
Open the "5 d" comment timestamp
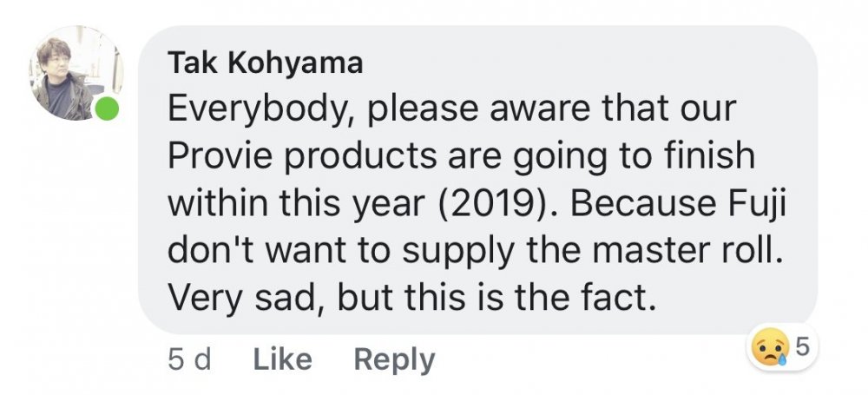tap(189, 359)
